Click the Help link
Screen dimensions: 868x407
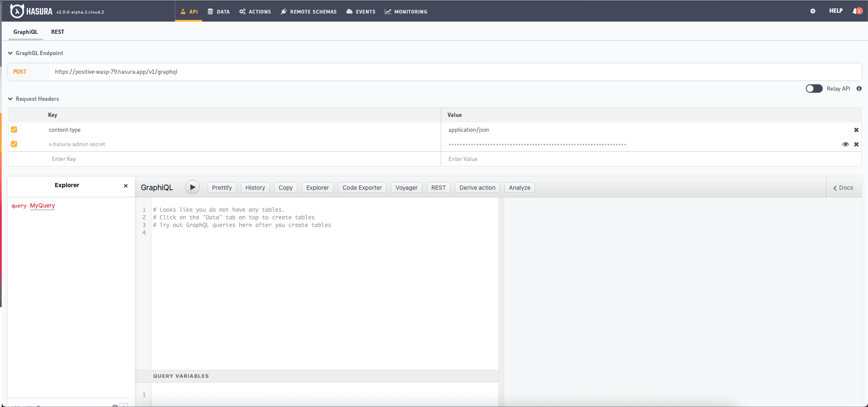tap(836, 11)
